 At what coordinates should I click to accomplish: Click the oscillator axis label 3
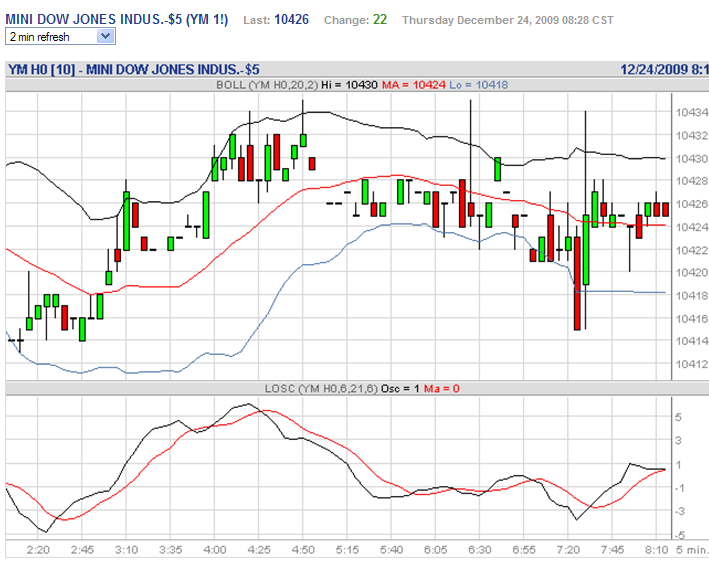(678, 440)
